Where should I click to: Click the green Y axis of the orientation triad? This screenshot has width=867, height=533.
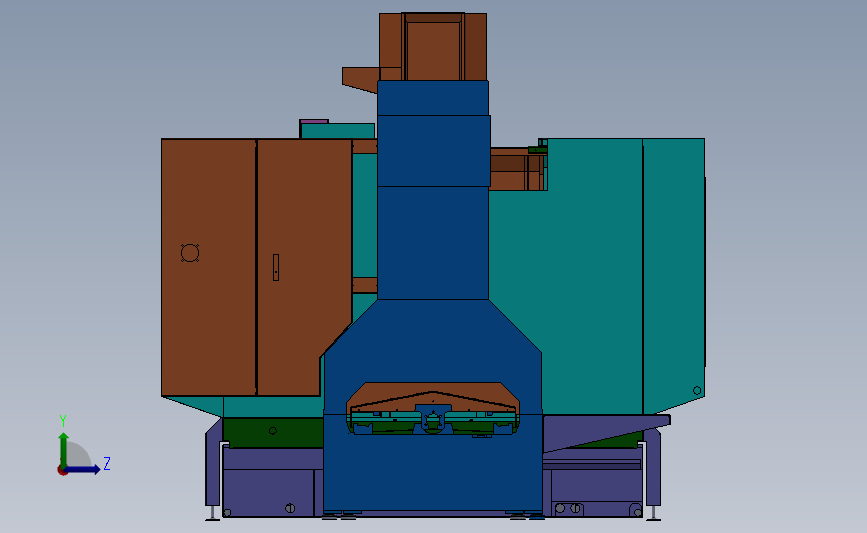coord(64,450)
